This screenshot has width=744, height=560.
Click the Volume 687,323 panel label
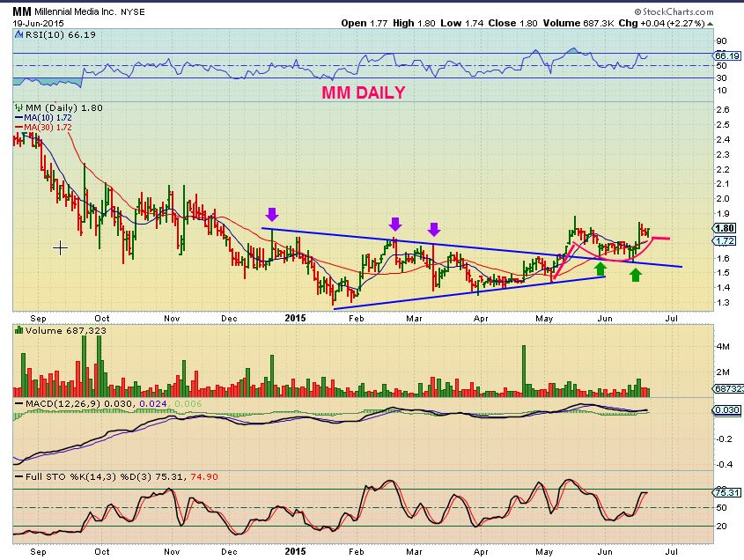tap(65, 330)
